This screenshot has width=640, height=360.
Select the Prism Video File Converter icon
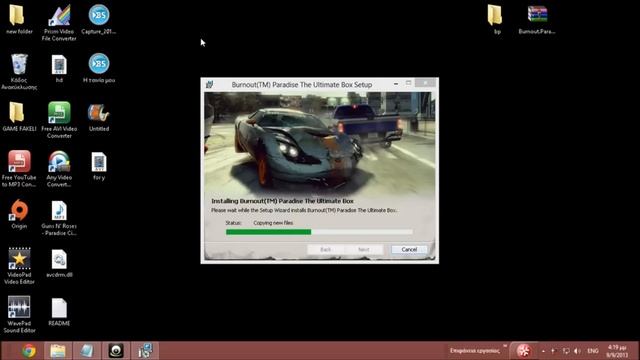point(59,23)
